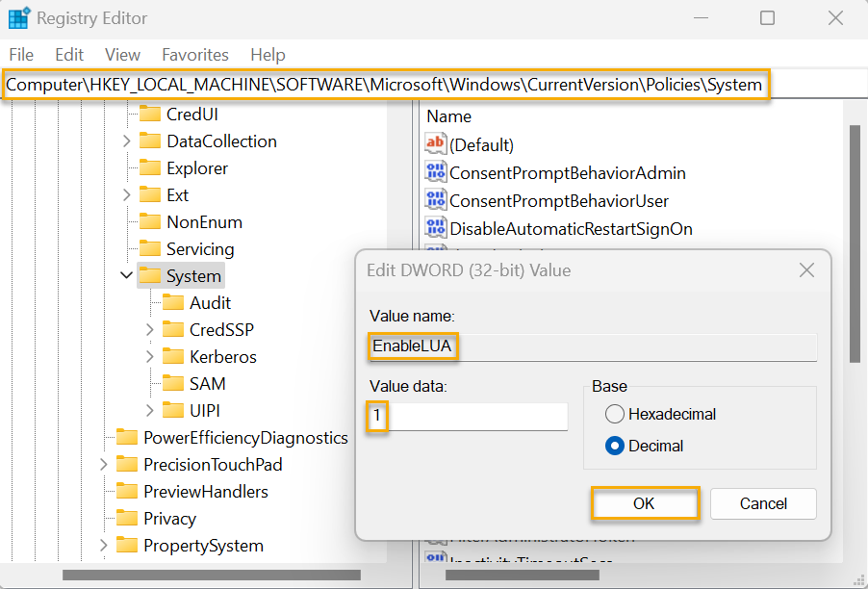Screen dimensions: 868x589
Task: Click the DWORD icon beside ConsentPromptBehaviorUser
Action: [435, 201]
